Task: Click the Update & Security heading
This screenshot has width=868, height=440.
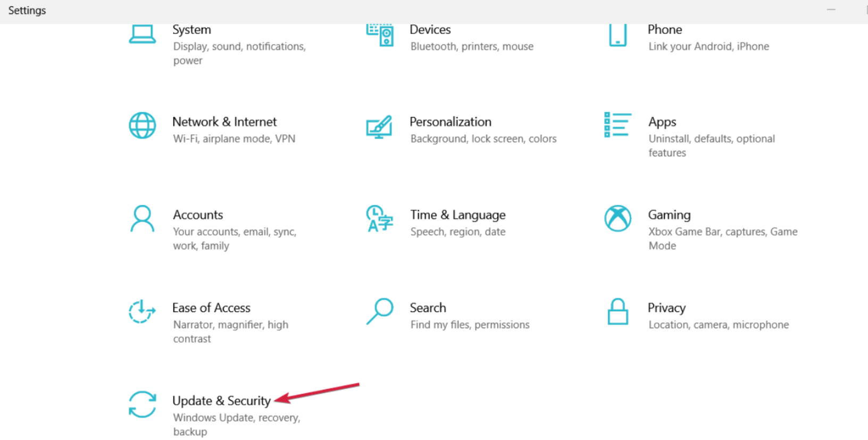Action: (221, 401)
